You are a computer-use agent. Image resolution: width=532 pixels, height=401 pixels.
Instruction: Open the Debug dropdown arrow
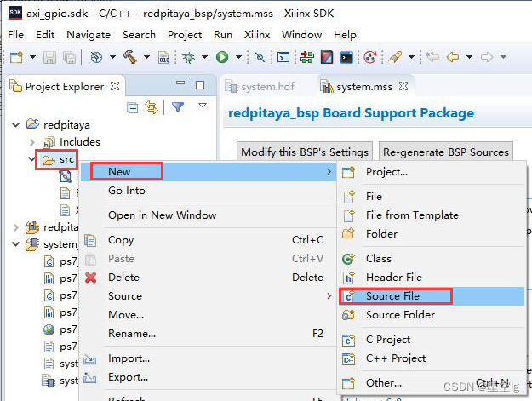click(204, 57)
